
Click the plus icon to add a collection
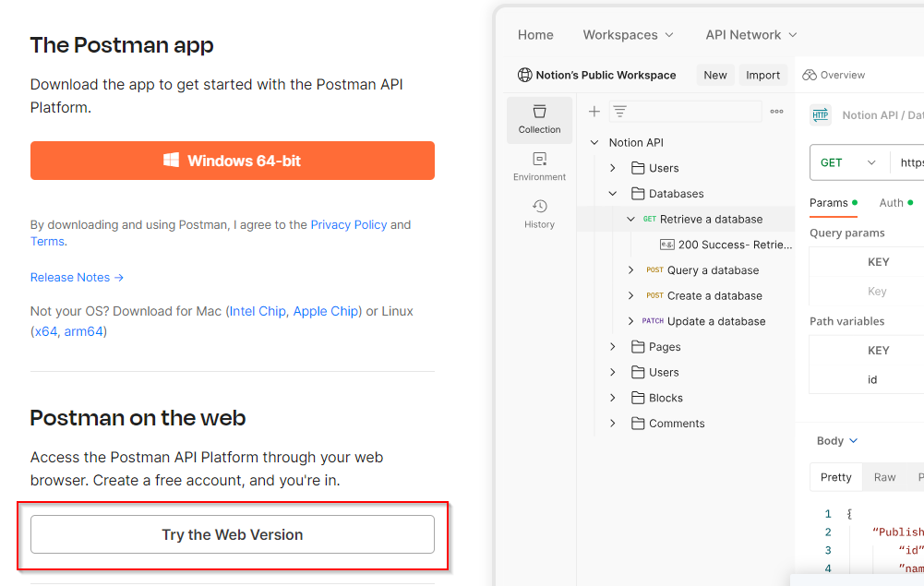(594, 111)
